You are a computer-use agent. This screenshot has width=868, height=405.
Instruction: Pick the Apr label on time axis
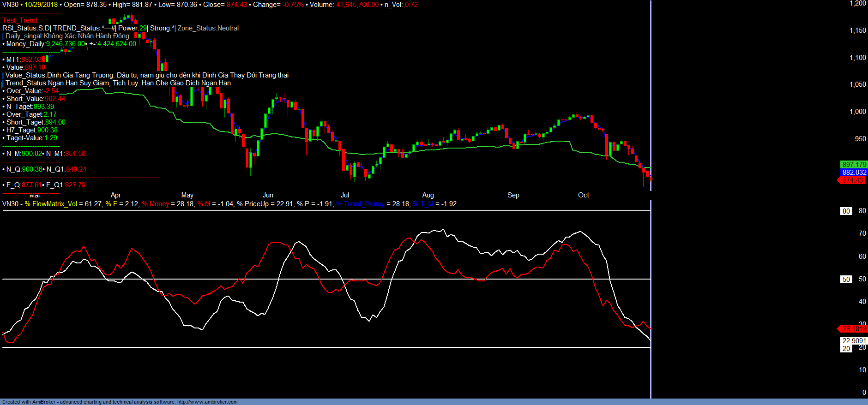point(116,195)
